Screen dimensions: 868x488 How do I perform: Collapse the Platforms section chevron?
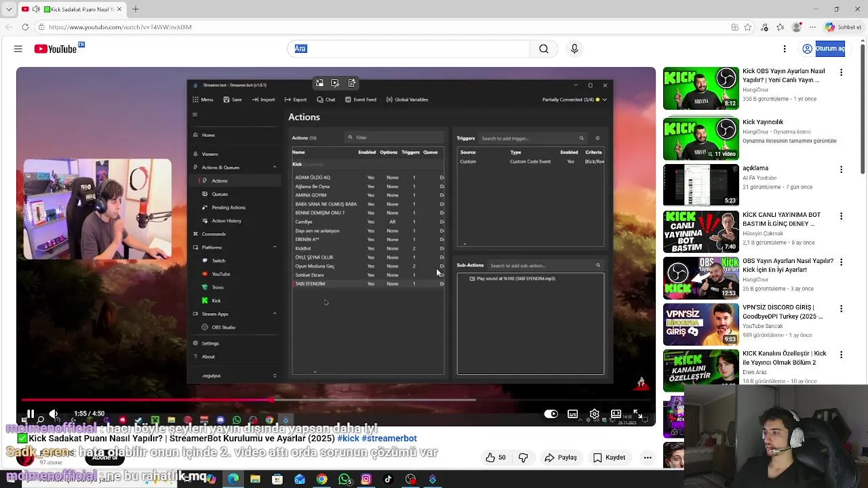(275, 247)
